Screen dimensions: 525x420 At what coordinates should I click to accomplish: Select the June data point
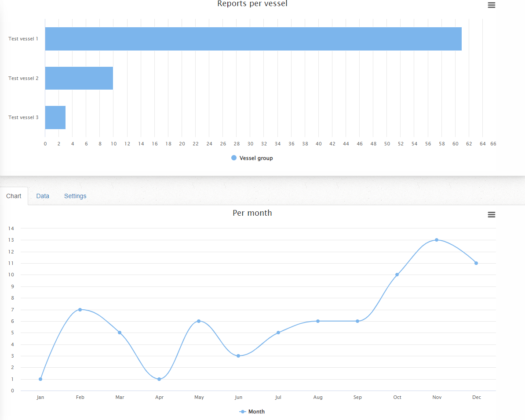pos(238,356)
